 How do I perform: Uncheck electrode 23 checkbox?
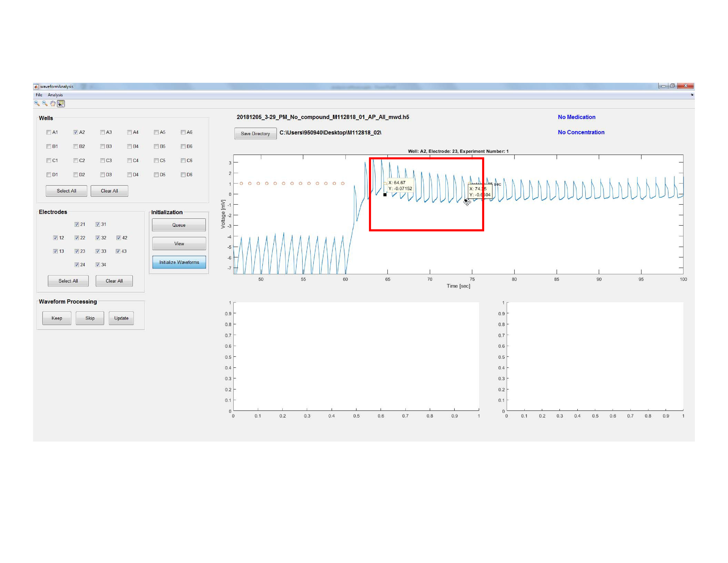click(77, 251)
